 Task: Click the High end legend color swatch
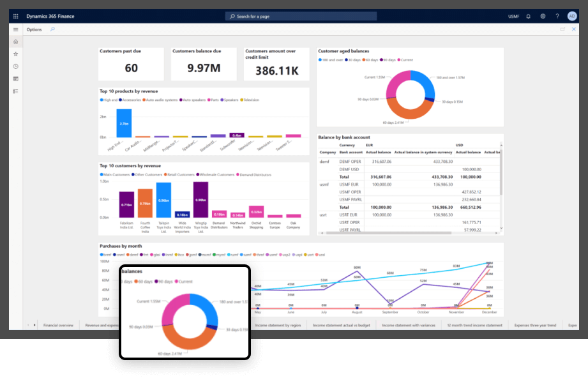click(101, 100)
